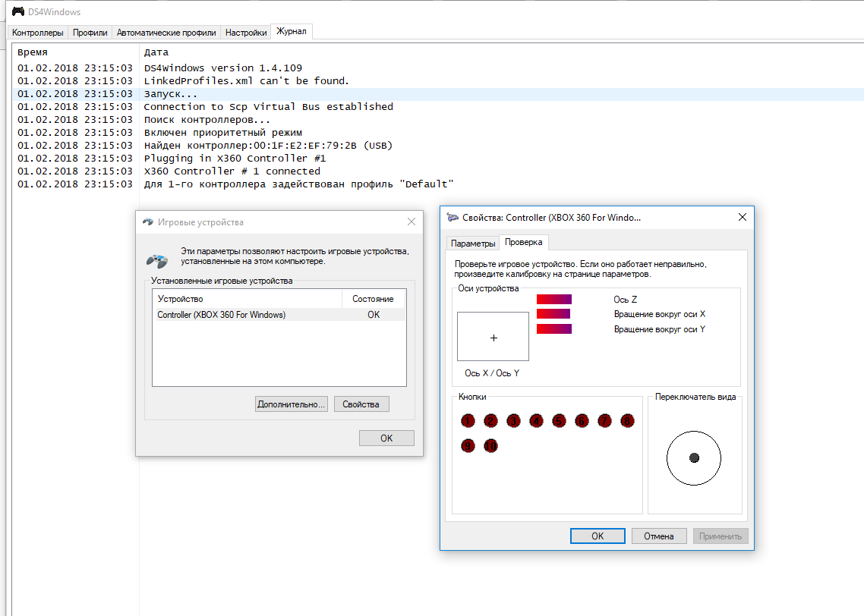The height and width of the screenshot is (616, 864).
Task: Click button indicator 8
Action: point(627,421)
